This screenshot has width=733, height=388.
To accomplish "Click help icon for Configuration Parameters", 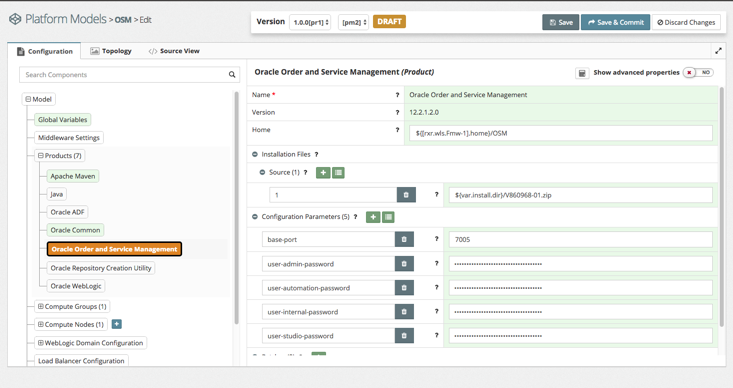I will pyautogui.click(x=356, y=217).
